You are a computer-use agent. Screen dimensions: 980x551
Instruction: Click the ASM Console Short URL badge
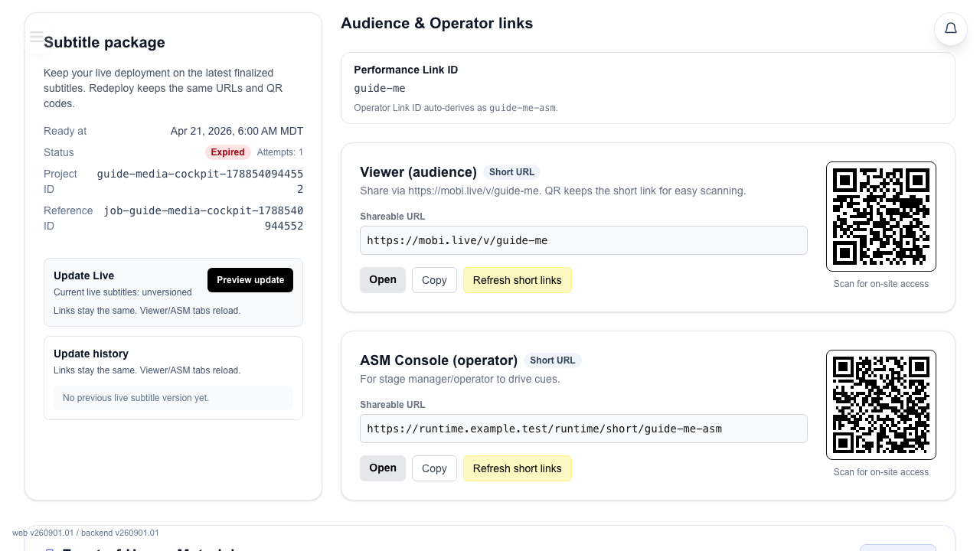point(553,360)
